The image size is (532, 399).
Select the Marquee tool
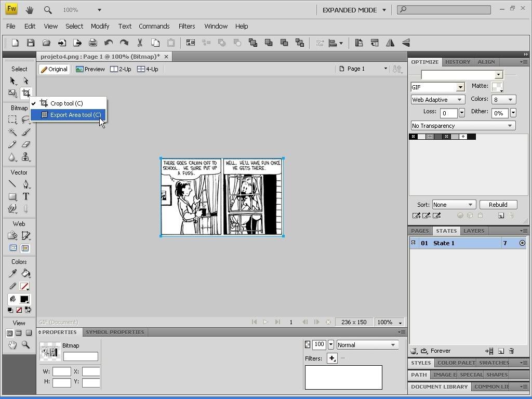12,119
